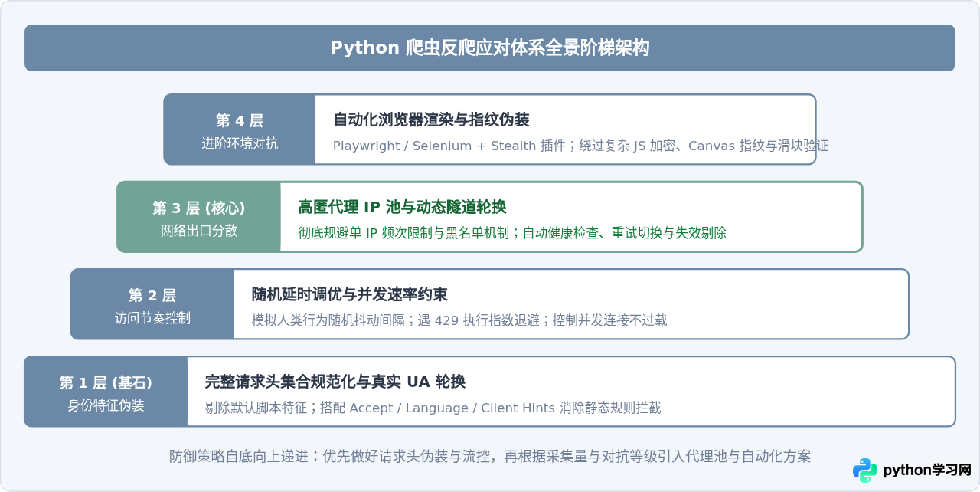Click heading "自动化浏览器渲染与指纹伪装"

431,120
